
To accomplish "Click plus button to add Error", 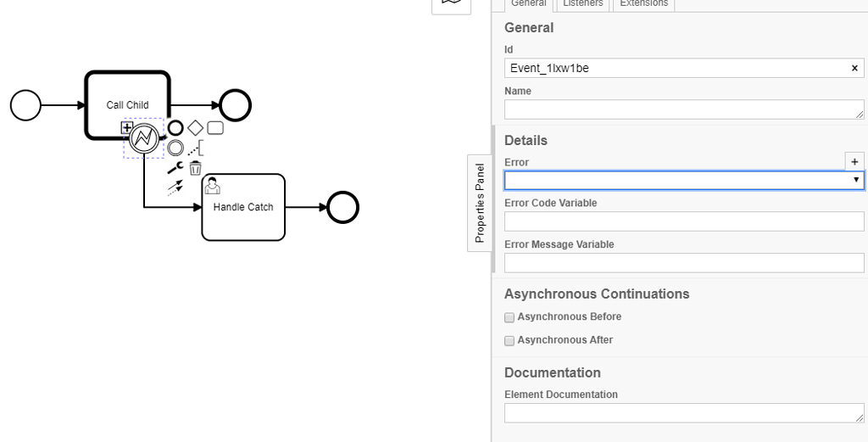I will (854, 161).
